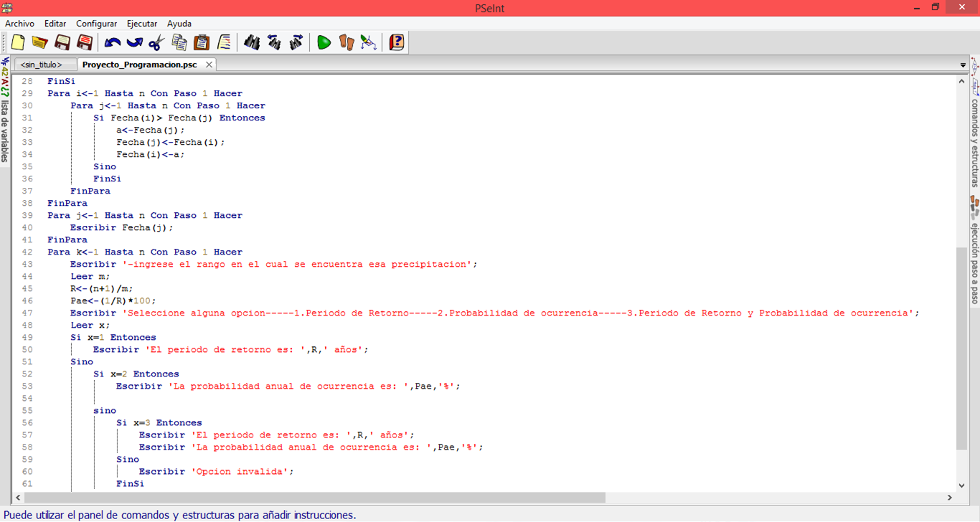The width and height of the screenshot is (980, 522).
Task: Undo the last change
Action: coord(113,42)
